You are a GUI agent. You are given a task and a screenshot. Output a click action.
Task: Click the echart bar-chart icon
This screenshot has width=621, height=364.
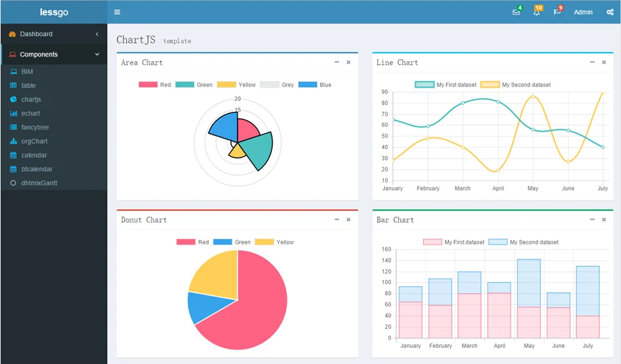click(14, 113)
